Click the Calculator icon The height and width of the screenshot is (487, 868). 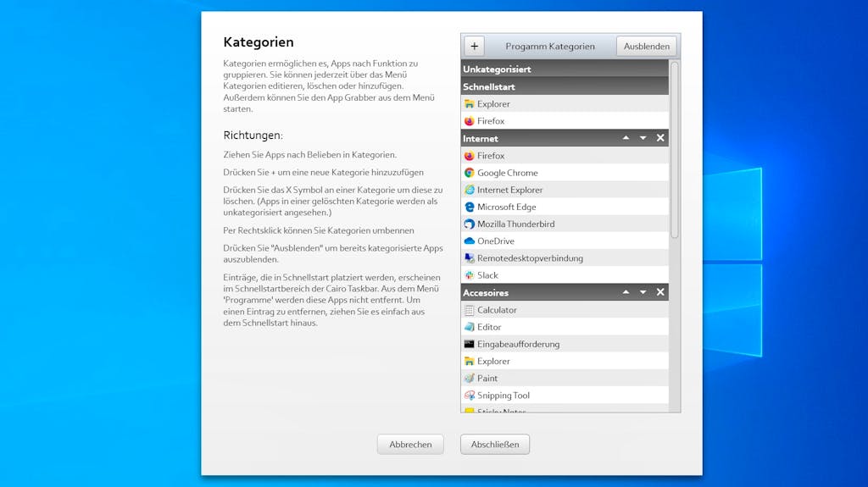tap(470, 311)
